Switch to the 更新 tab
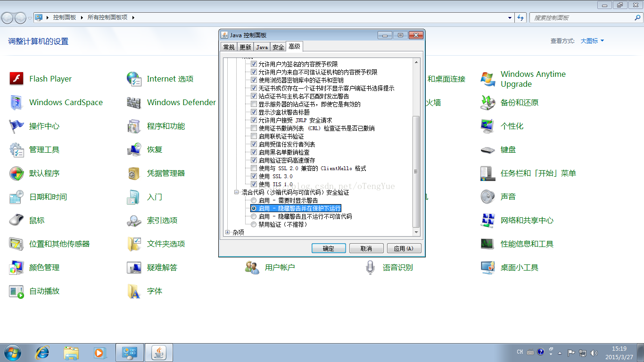 [x=245, y=47]
